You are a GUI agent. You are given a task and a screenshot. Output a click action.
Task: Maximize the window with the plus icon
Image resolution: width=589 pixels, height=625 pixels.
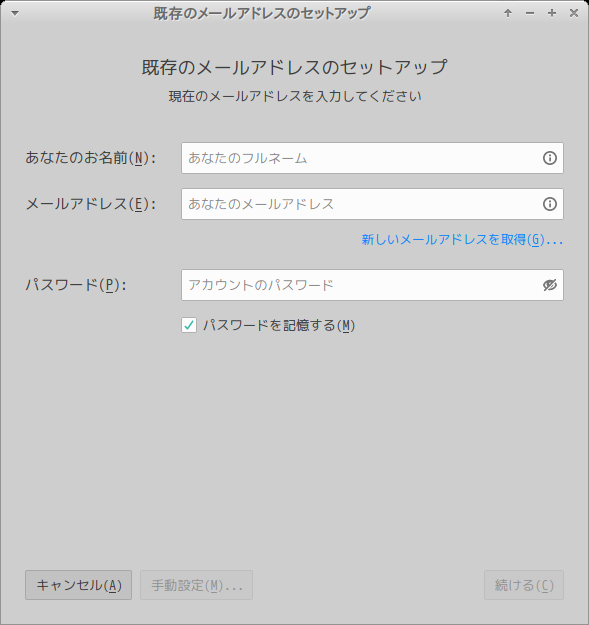pyautogui.click(x=552, y=13)
